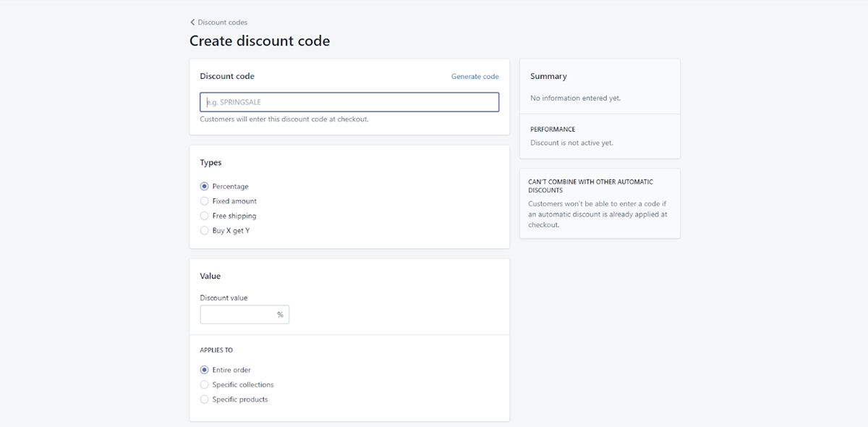The image size is (868, 427).
Task: Click the Create discount code heading
Action: tap(260, 41)
